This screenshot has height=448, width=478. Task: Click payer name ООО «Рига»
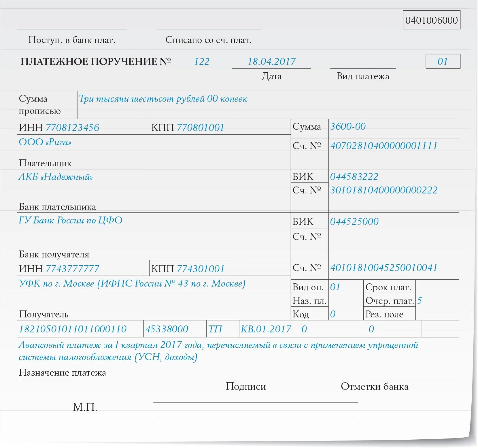[x=45, y=142]
